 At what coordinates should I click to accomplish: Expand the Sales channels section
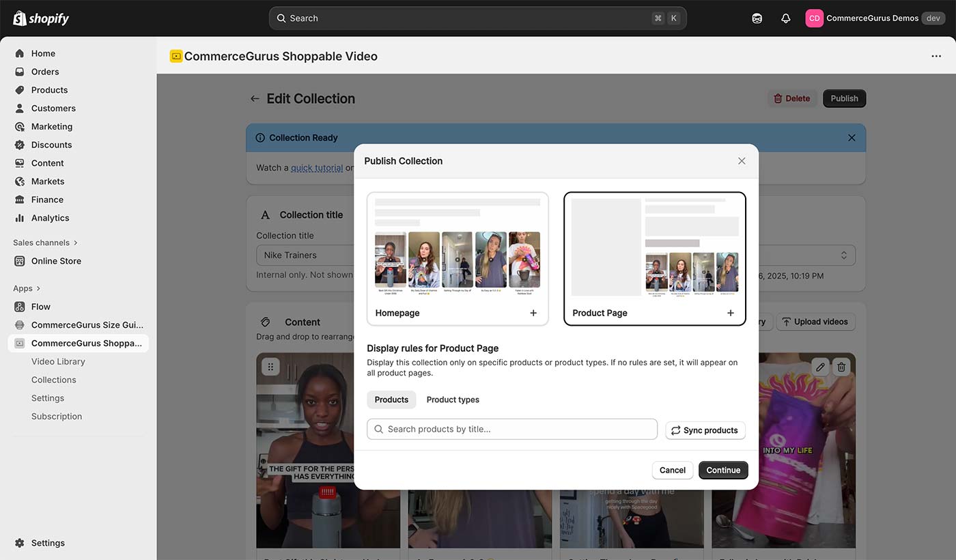[45, 242]
